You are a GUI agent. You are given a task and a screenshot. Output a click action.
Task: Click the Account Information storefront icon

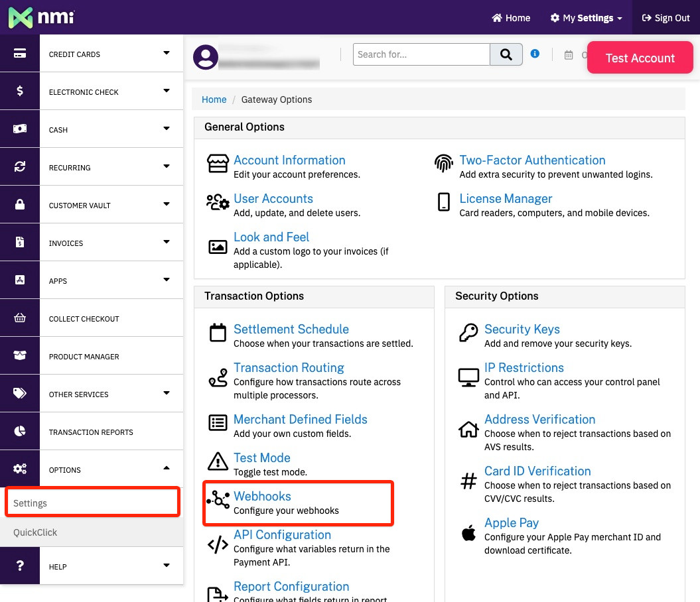pos(218,163)
